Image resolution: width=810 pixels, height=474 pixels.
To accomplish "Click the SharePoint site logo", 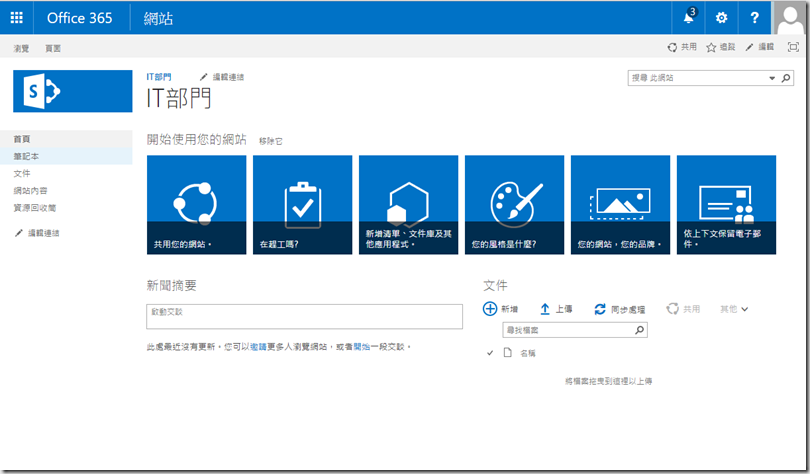I will [x=72, y=92].
